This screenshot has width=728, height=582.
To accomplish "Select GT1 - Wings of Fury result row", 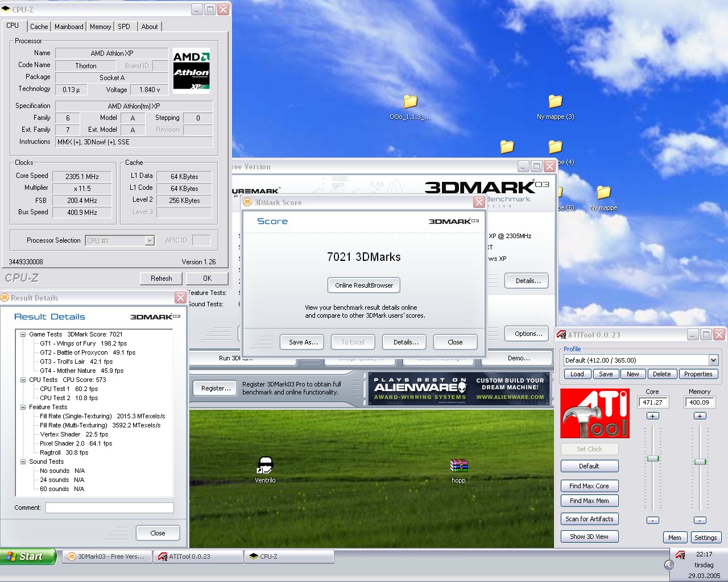I will coord(84,343).
